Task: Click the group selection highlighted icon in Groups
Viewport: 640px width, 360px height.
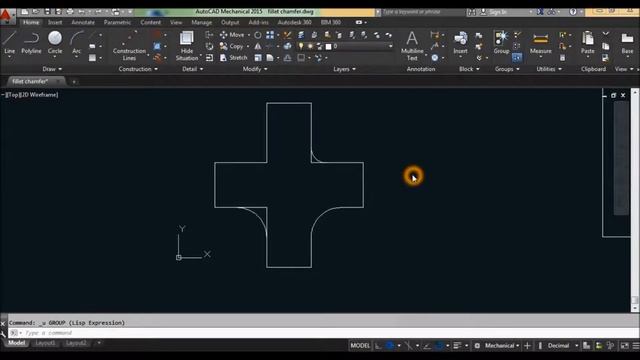Action: tap(517, 58)
